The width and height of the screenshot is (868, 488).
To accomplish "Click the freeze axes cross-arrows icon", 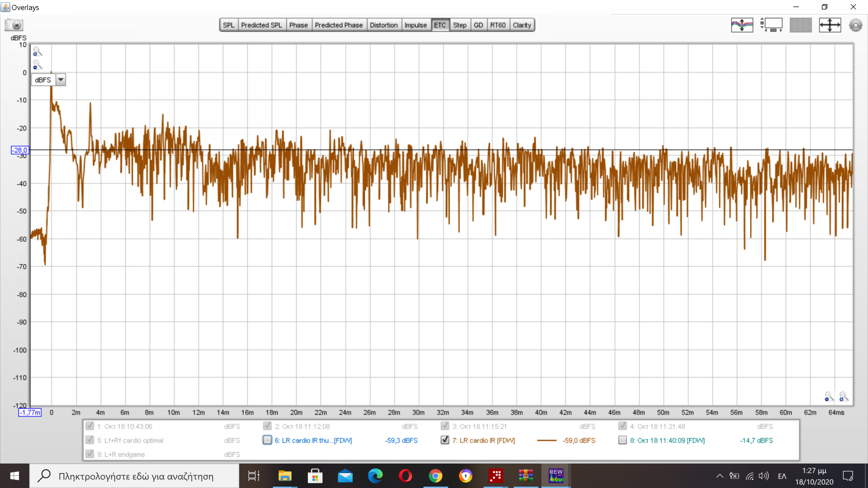I will pos(830,25).
